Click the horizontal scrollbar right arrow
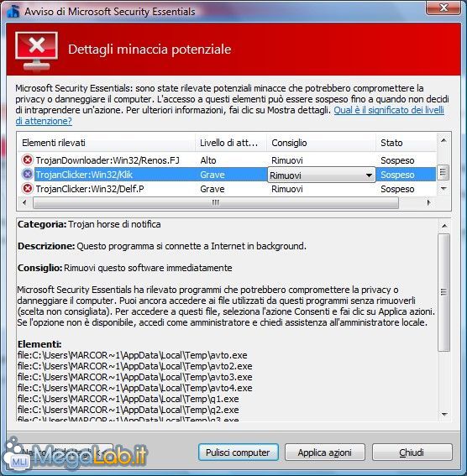 tap(428, 202)
